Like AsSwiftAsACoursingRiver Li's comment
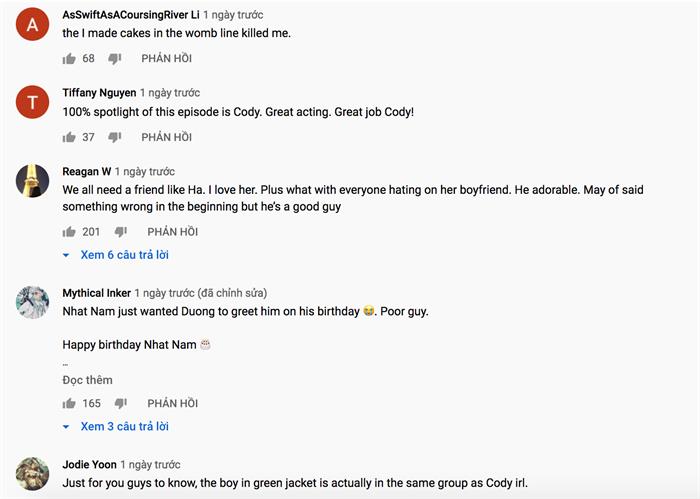 [69, 59]
